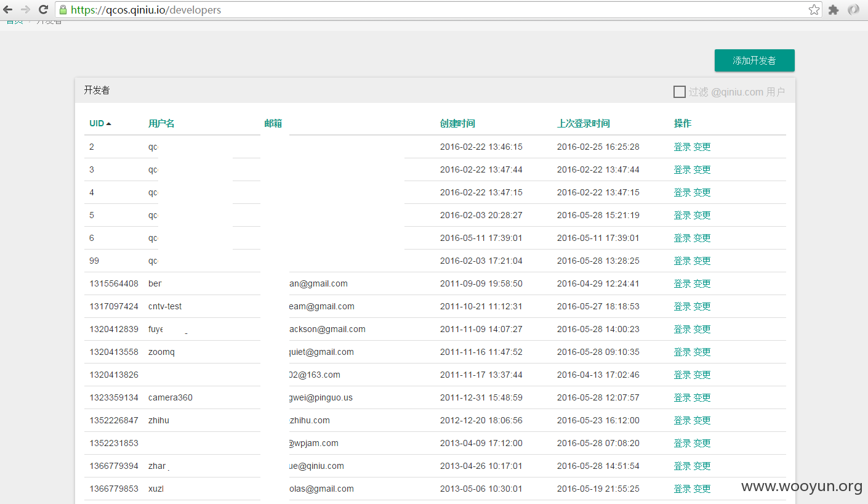Select creation time 2013-04-09 17:12:00

click(x=481, y=443)
